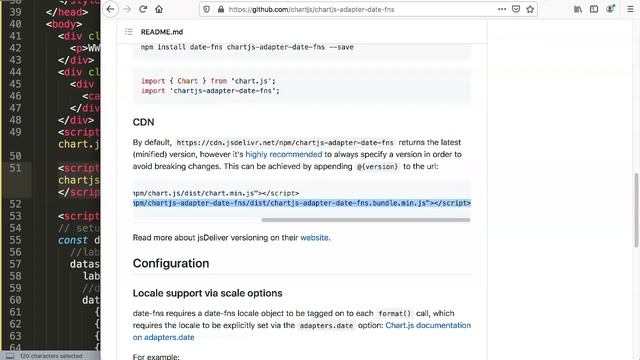Click the README.md file title

tap(162, 32)
